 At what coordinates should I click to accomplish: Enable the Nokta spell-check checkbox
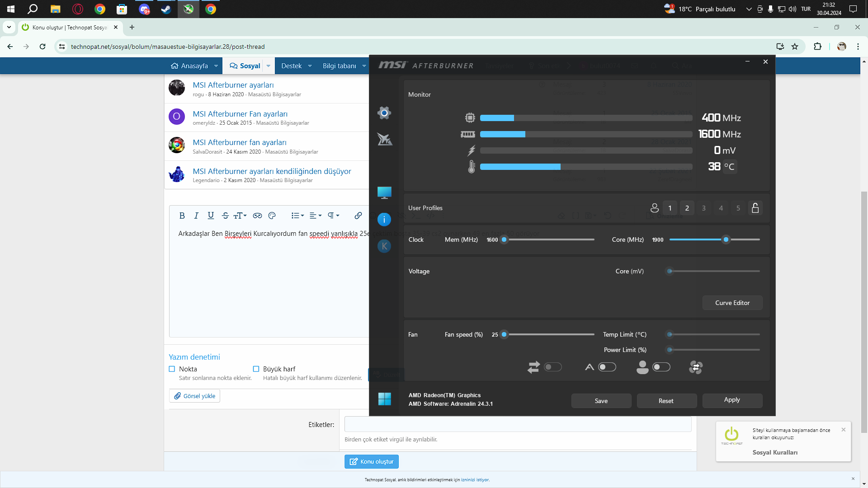point(172,369)
